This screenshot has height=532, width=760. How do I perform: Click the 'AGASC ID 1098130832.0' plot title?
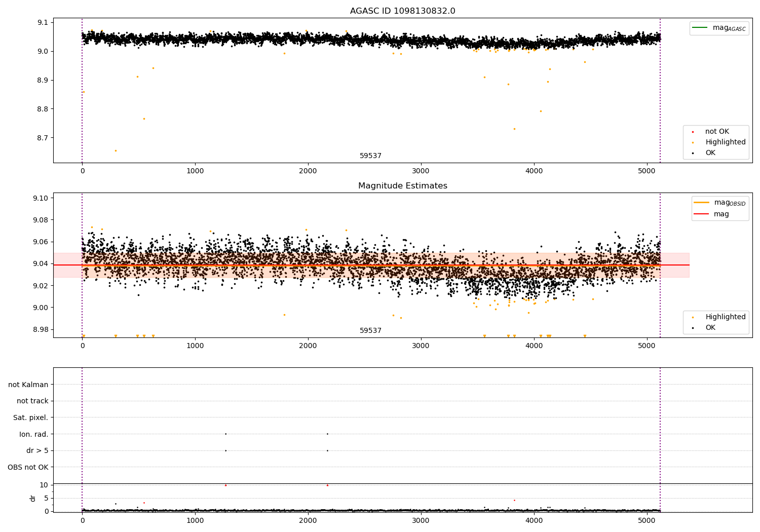point(402,11)
